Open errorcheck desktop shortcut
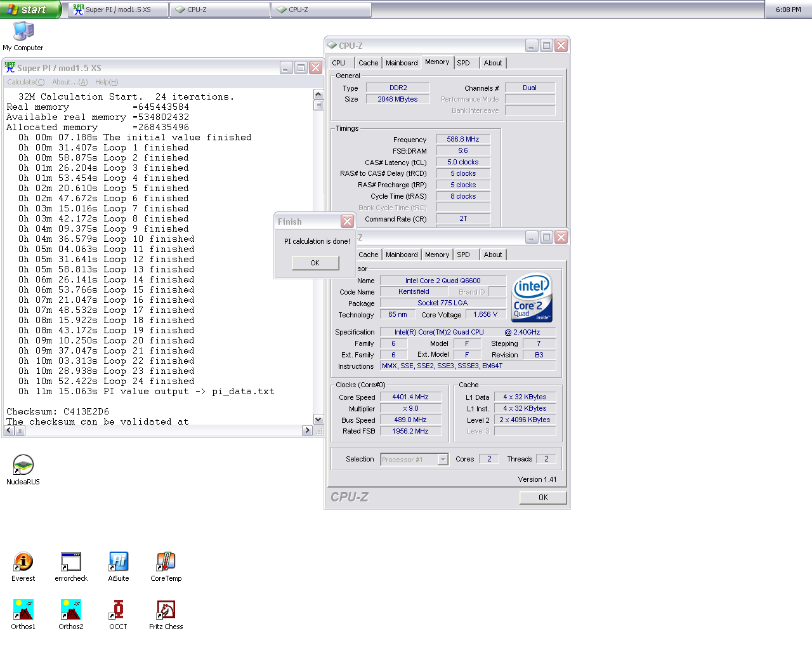This screenshot has width=812, height=650. coord(71,567)
